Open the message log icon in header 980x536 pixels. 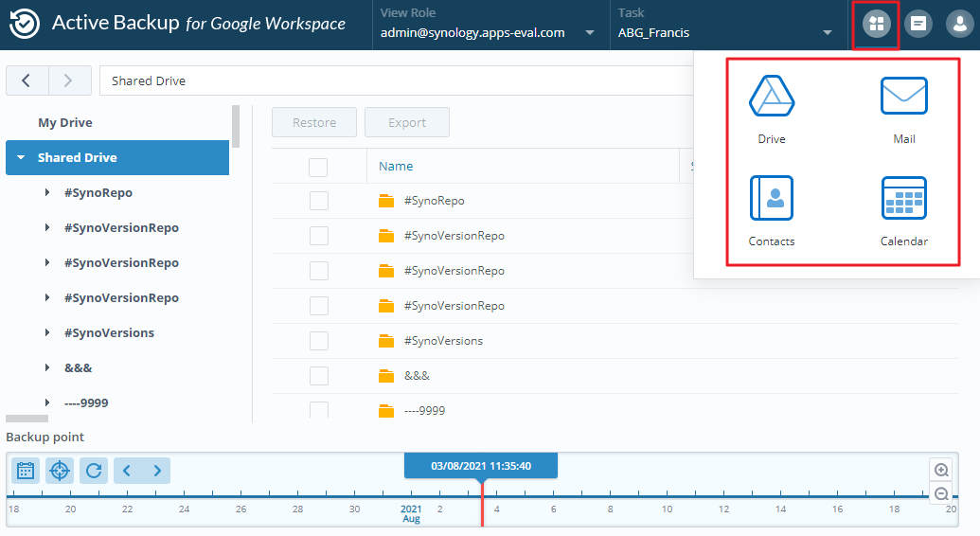(x=918, y=25)
